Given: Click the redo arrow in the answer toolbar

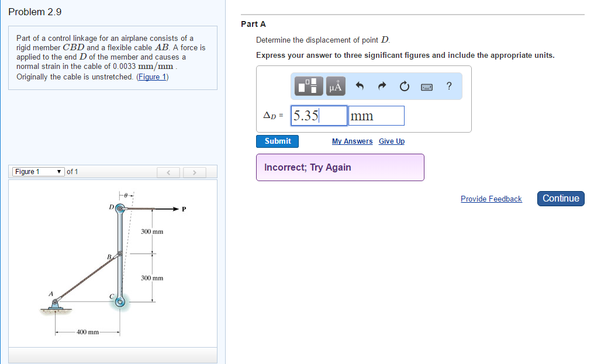Looking at the screenshot, I should click(x=382, y=86).
